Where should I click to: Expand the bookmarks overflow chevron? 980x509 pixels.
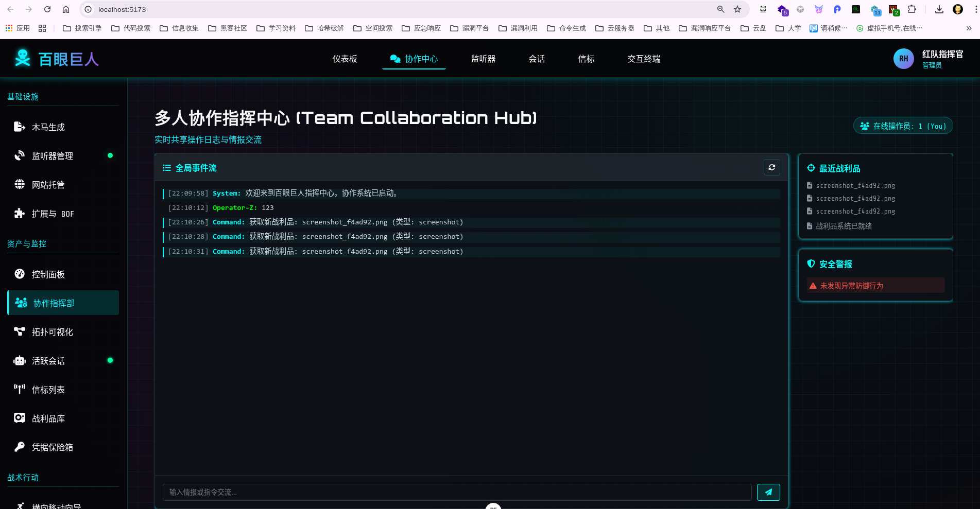click(x=969, y=28)
